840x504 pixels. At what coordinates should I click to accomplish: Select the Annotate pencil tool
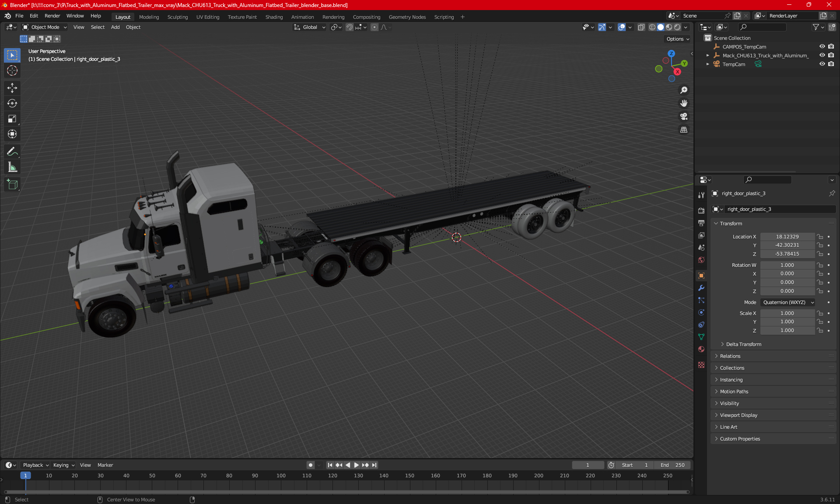(x=12, y=152)
